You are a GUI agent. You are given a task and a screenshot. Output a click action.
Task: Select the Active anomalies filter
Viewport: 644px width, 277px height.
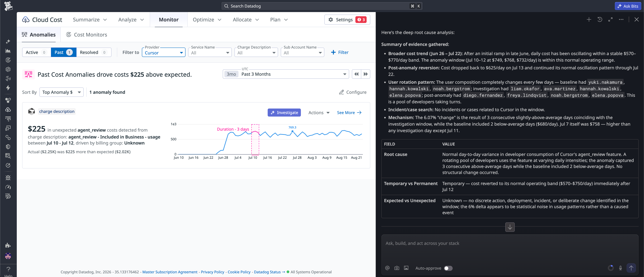37,52
